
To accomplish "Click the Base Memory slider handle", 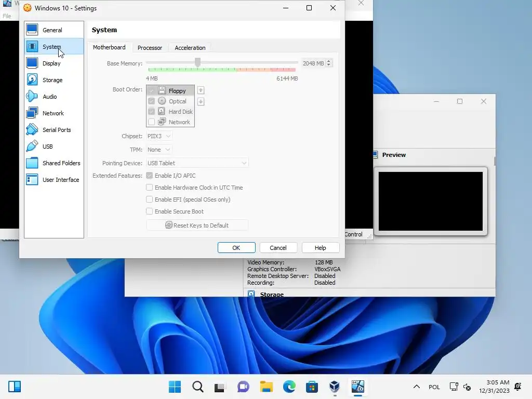I will point(198,62).
